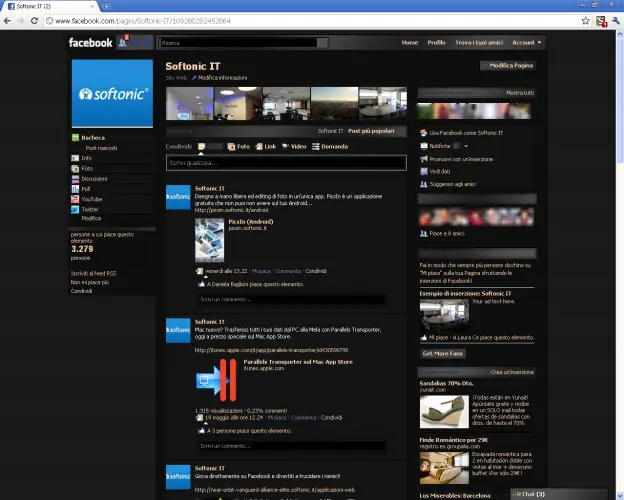Go to Home in top navigation
Image resolution: width=624 pixels, height=500 pixels.
pos(410,43)
